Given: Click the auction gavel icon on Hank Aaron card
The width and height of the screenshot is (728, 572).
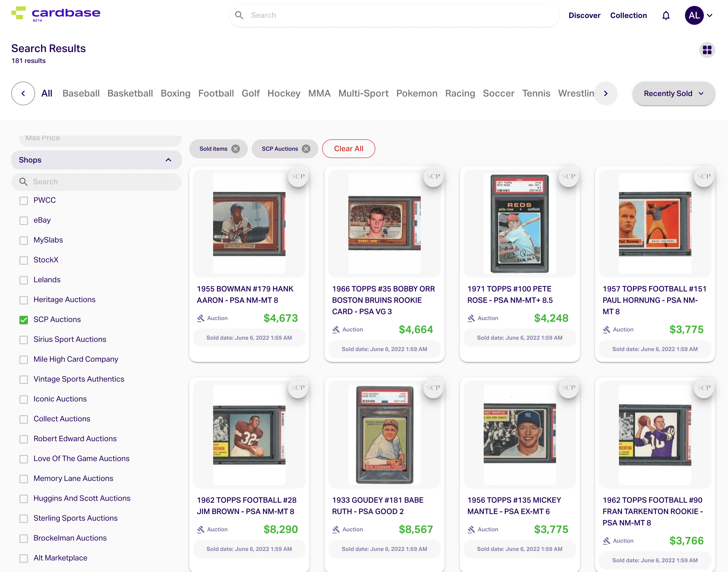Looking at the screenshot, I should coord(201,318).
